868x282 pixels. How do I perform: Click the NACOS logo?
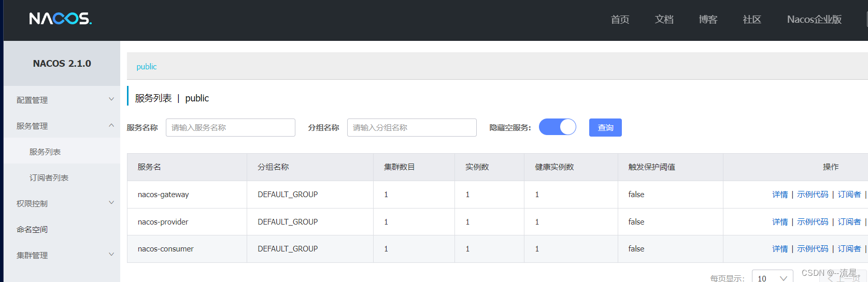point(60,19)
